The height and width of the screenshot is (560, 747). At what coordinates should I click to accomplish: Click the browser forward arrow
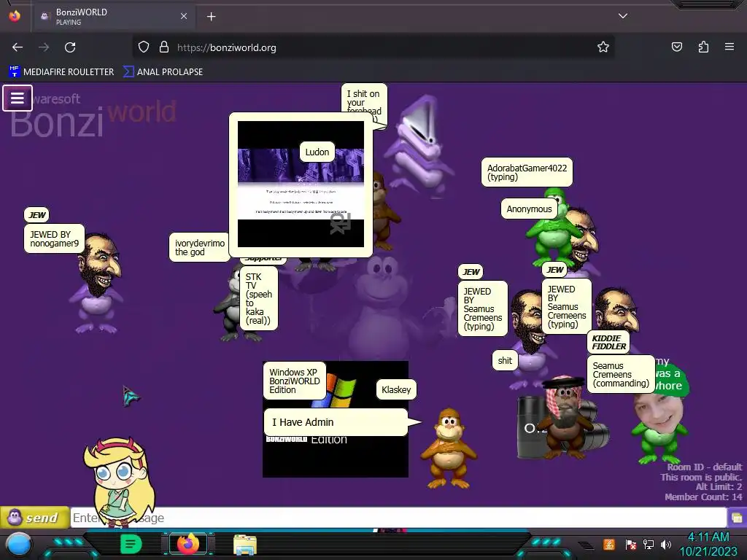pos(44,47)
